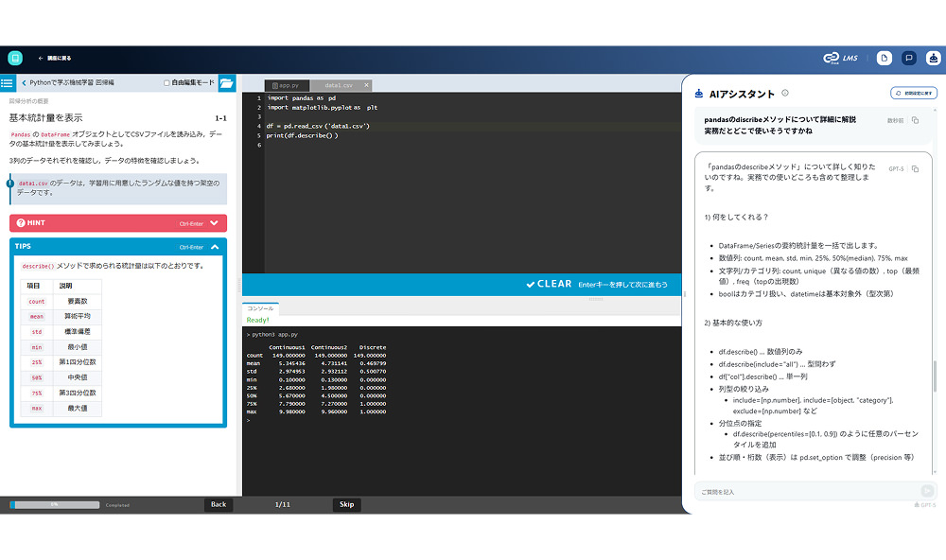Click the open folder file browser icon
This screenshot has height=560, width=946.
(x=227, y=83)
